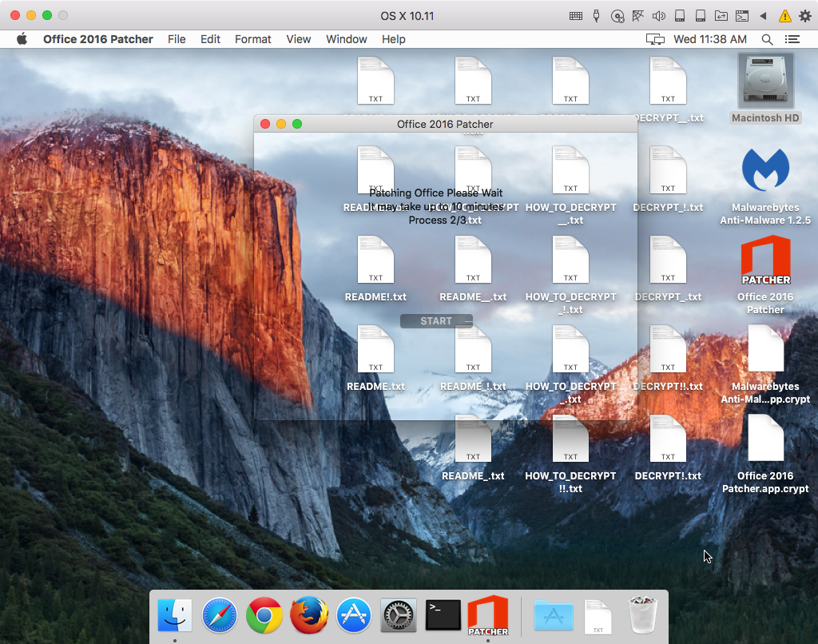Screen dimensions: 818x644
Task: Zoom the Office 2016 Patcher window with green button
Action: 297,124
